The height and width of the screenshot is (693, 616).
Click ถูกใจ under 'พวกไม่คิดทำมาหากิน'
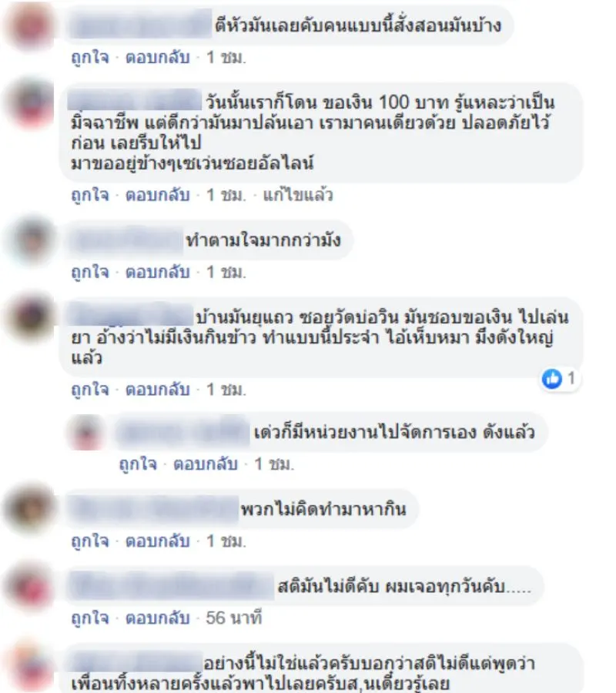pos(90,541)
